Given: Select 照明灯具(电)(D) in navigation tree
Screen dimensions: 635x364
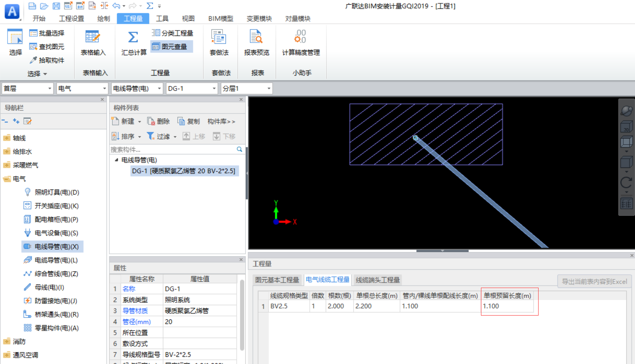Looking at the screenshot, I should coord(57,192).
